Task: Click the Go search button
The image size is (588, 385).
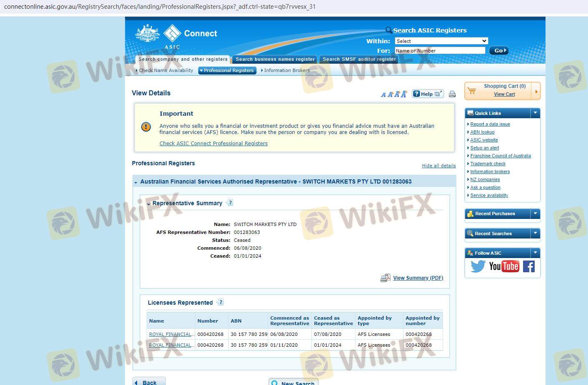Action: (498, 50)
